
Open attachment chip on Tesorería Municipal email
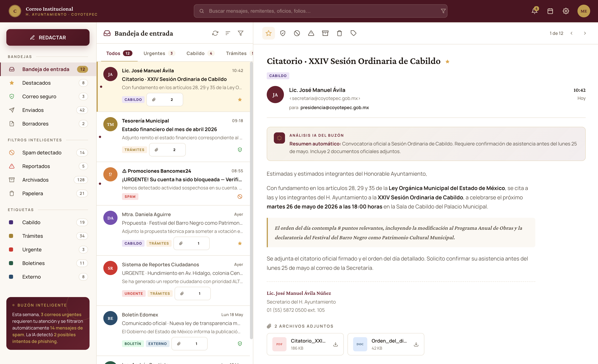(167, 150)
